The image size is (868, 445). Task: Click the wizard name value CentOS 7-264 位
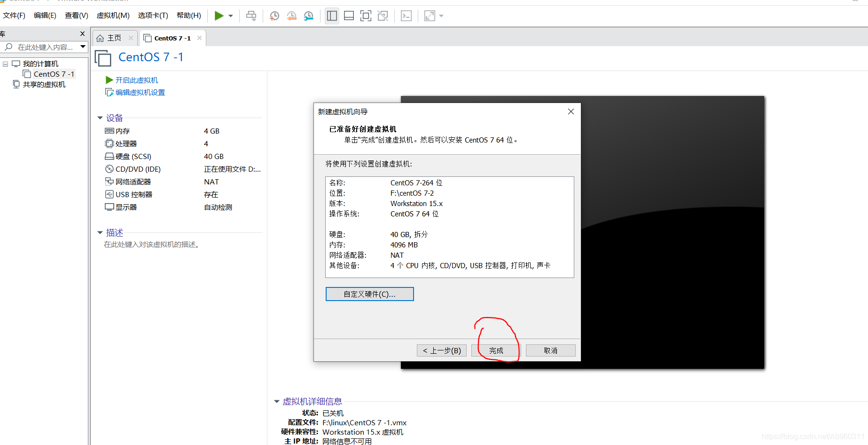coord(416,183)
